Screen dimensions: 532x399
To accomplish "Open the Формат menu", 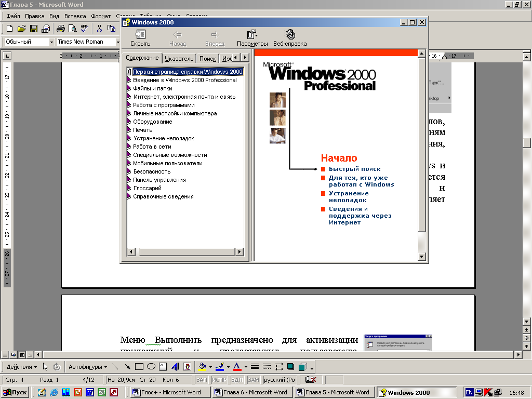I will tap(101, 16).
